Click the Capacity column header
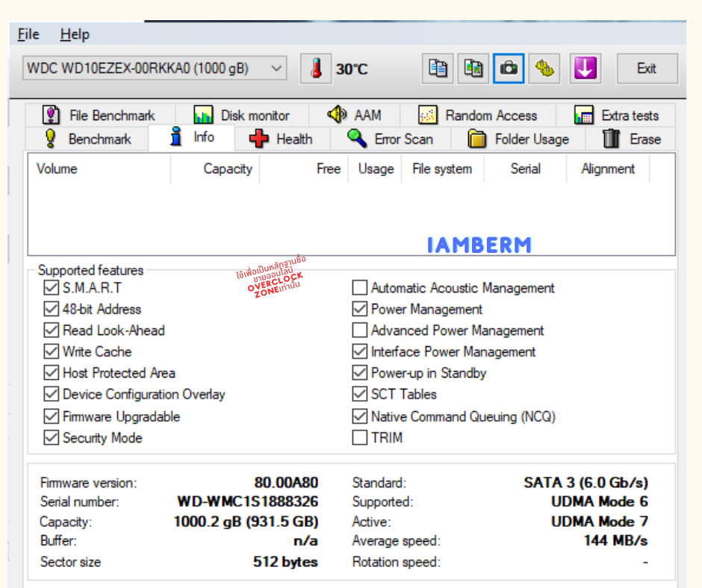The height and width of the screenshot is (588, 702). pos(227,169)
